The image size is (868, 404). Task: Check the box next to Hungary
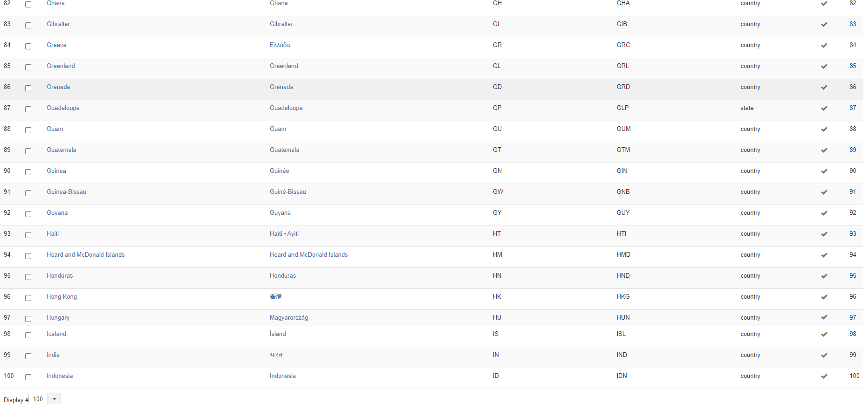click(x=28, y=319)
